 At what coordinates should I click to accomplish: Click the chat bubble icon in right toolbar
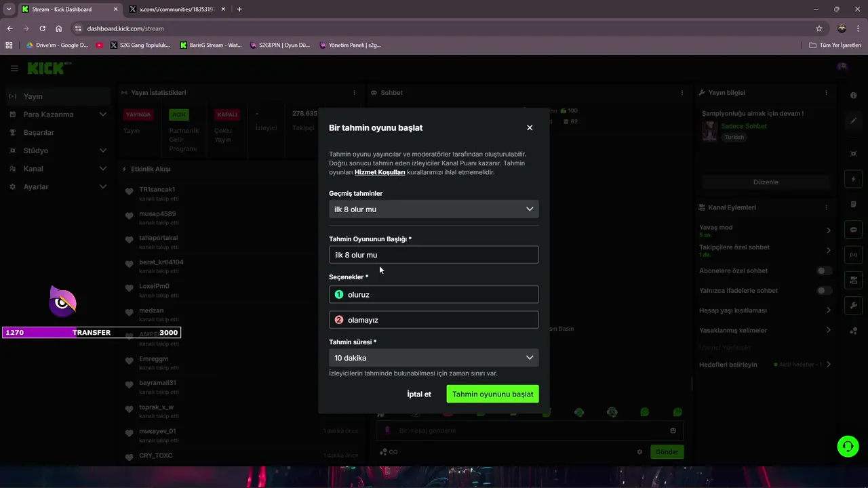[x=853, y=230]
